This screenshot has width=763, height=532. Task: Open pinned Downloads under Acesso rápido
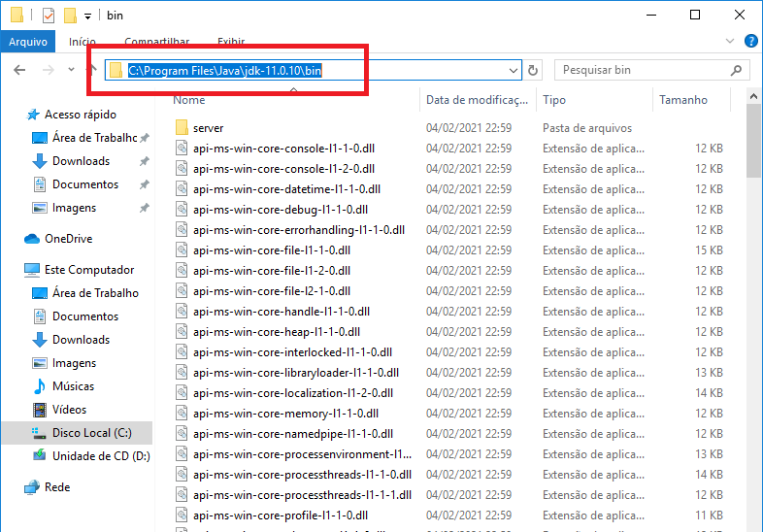point(81,161)
